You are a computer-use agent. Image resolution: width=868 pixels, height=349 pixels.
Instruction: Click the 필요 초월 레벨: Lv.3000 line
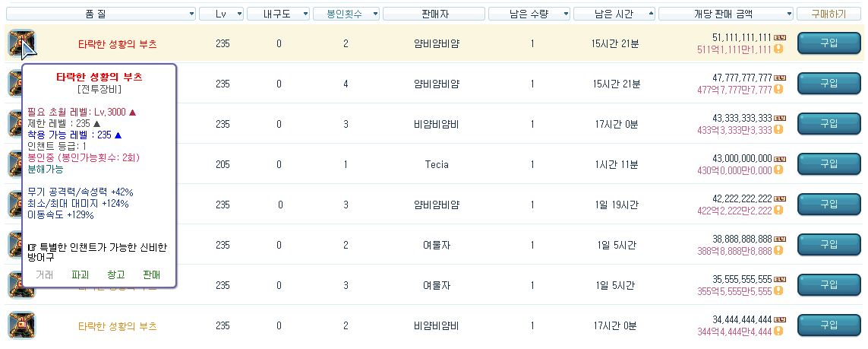81,112
